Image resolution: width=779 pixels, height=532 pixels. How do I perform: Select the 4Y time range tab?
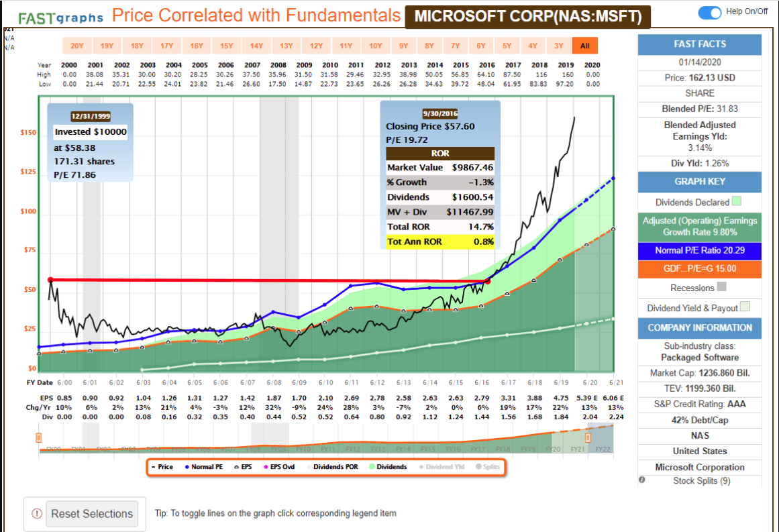tap(533, 46)
